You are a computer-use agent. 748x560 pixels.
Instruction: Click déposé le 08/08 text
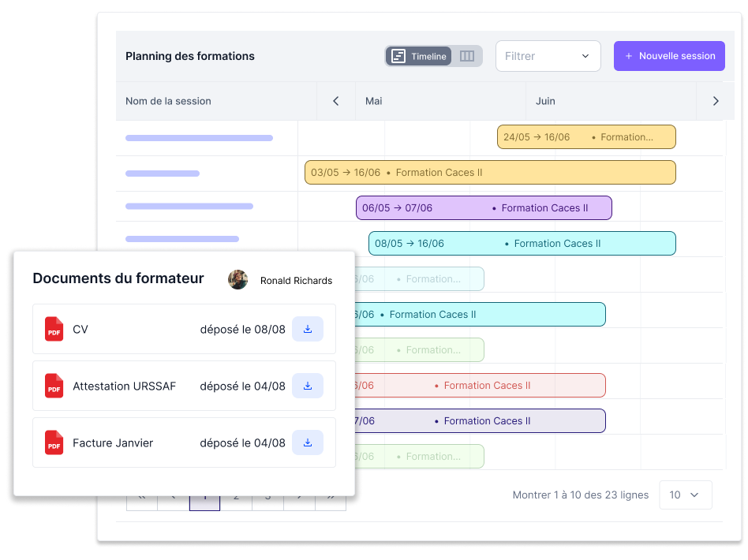pos(242,329)
